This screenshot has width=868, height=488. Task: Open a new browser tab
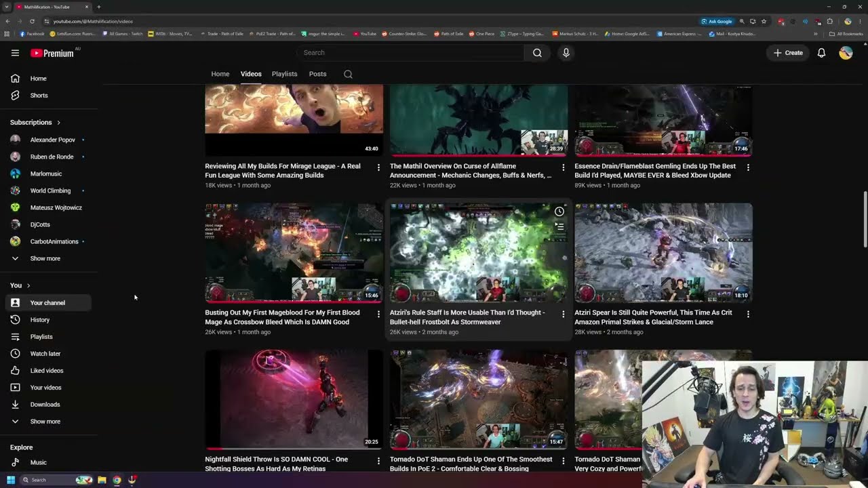click(x=98, y=7)
